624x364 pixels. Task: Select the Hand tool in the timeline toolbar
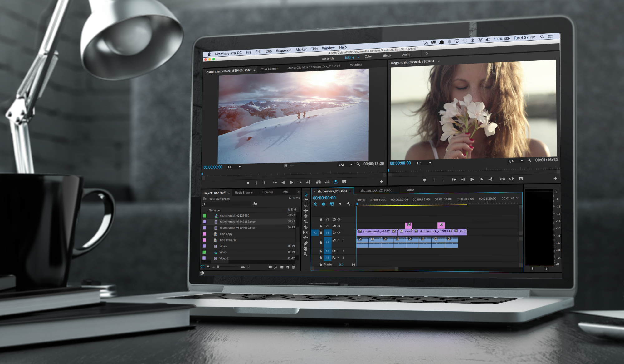tap(305, 249)
